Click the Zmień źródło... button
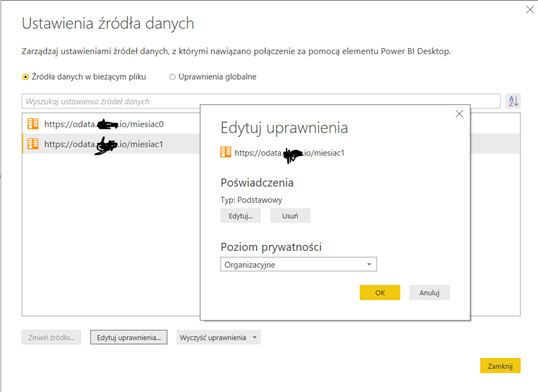 pos(51,337)
